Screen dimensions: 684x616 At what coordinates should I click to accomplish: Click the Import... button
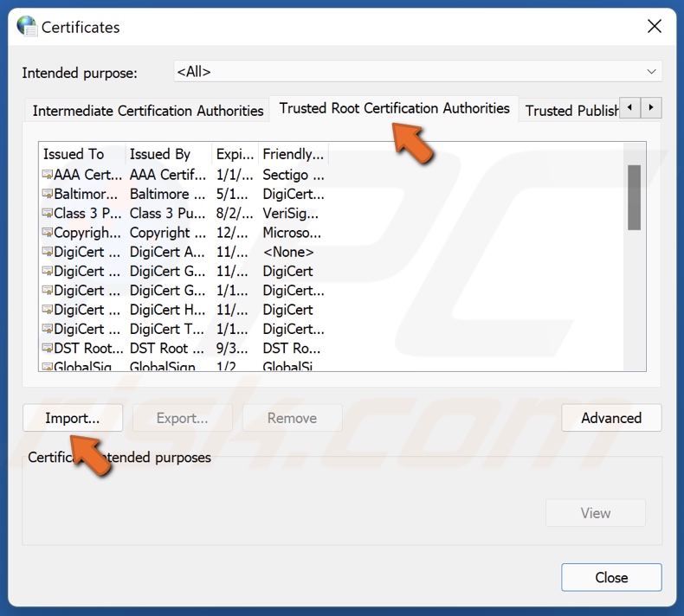click(73, 418)
